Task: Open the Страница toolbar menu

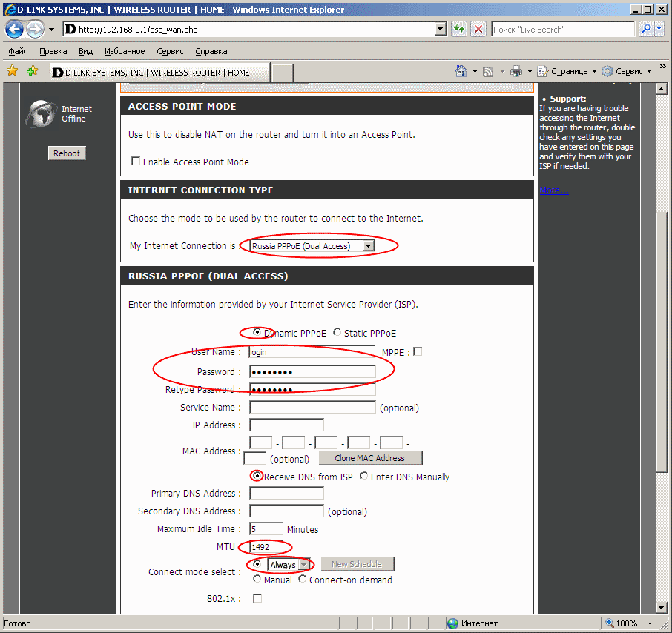Action: 567,71
